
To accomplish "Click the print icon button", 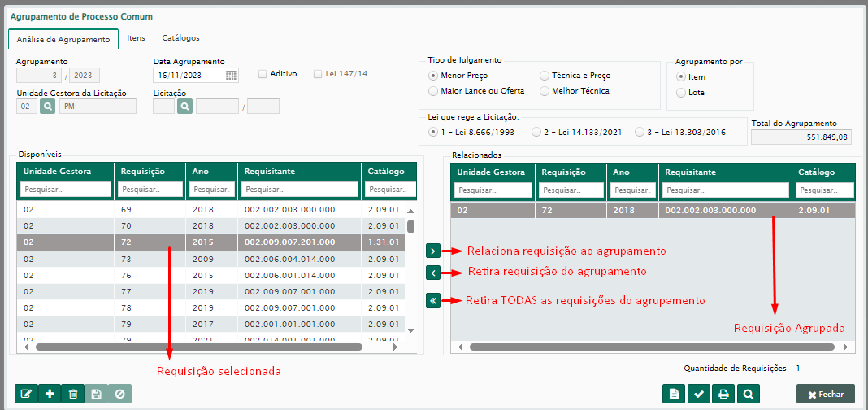I will [x=723, y=394].
